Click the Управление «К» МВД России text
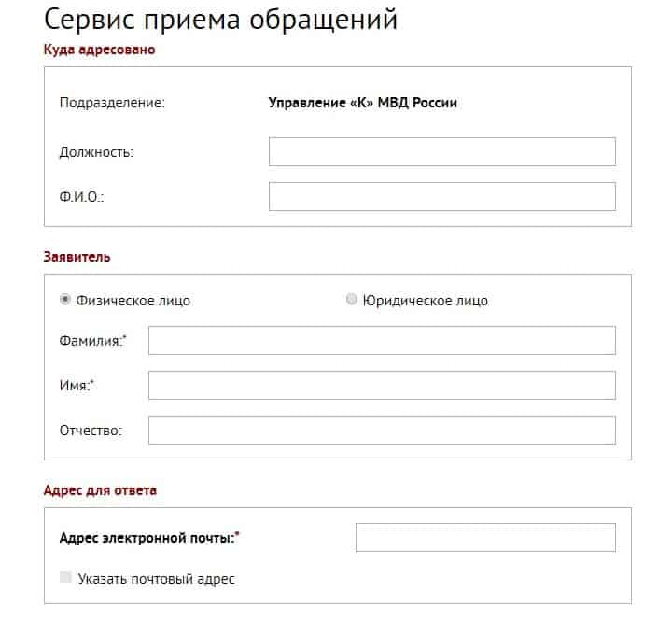 (x=362, y=103)
